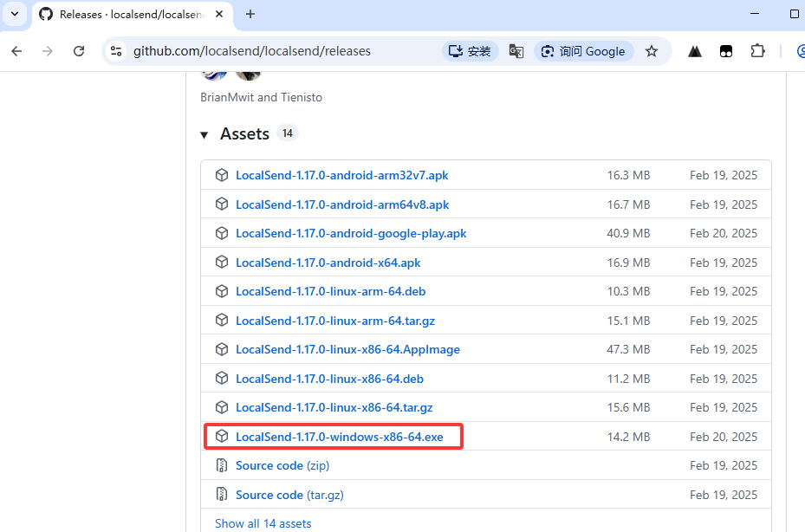The height and width of the screenshot is (532, 805).
Task: Click the black triangle extension icon in toolbar
Action: point(695,51)
